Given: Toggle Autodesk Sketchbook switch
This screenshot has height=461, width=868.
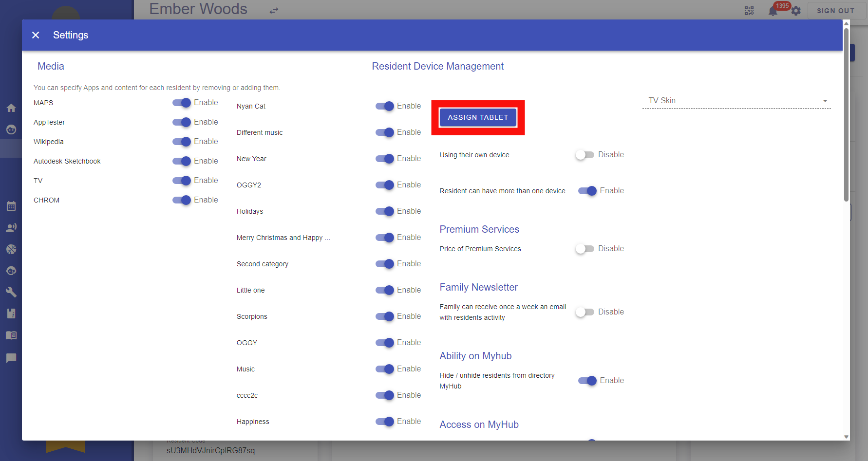Looking at the screenshot, I should [182, 161].
